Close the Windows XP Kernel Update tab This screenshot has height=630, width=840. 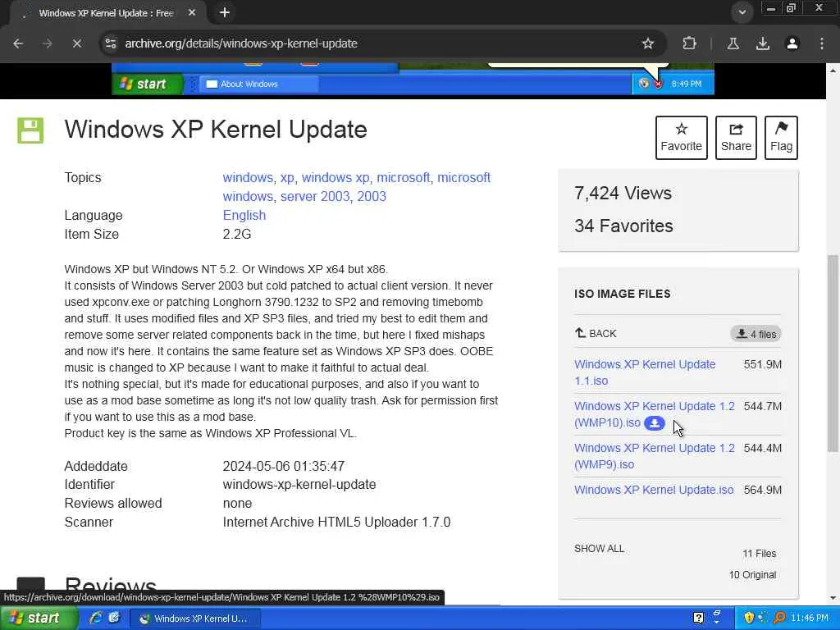point(192,12)
